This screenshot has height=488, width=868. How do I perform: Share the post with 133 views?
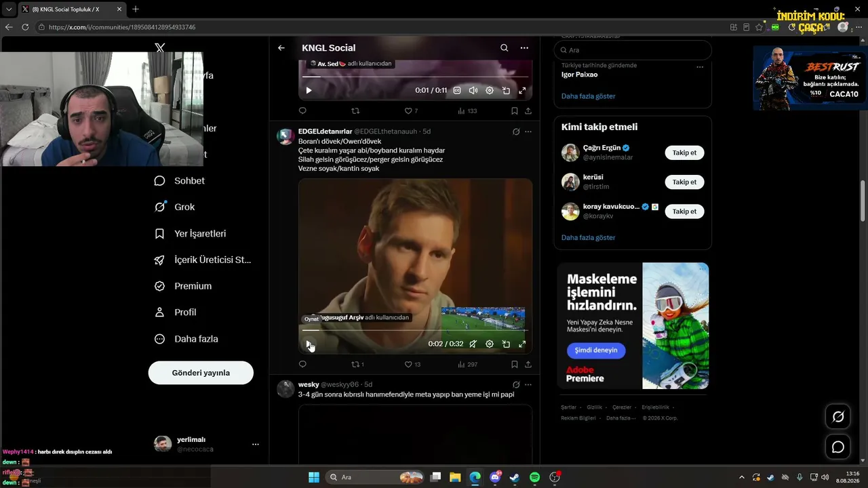(528, 110)
